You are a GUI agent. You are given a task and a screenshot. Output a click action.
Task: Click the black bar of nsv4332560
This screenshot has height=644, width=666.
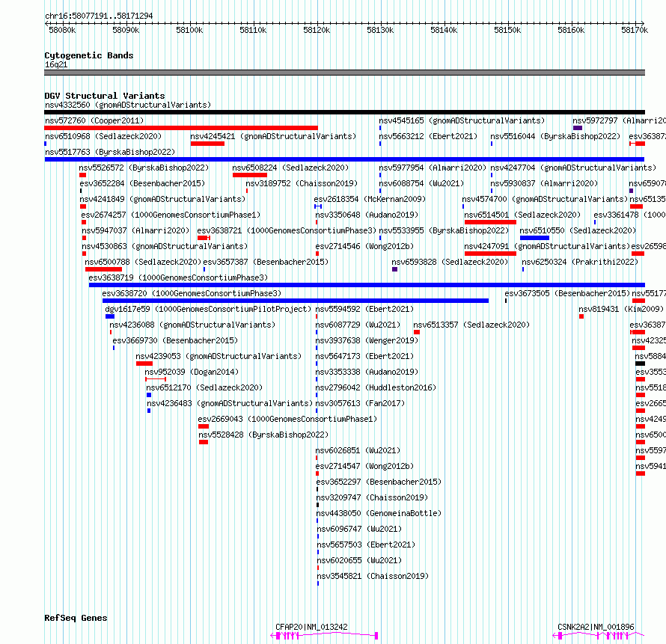click(x=344, y=112)
